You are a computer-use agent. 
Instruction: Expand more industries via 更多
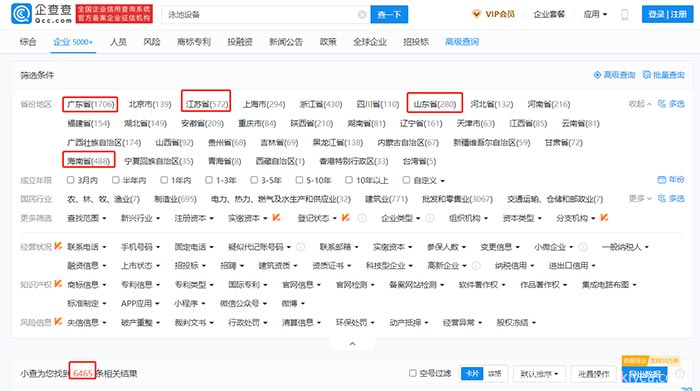640,199
